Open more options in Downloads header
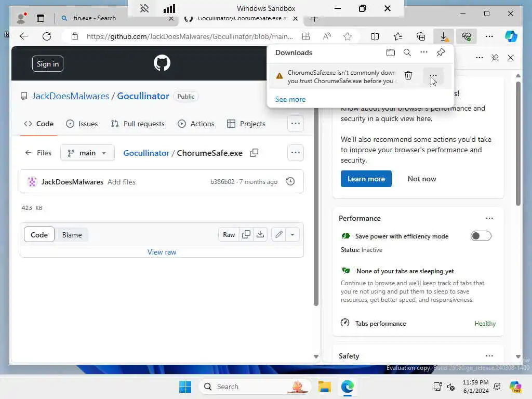This screenshot has width=532, height=399. (424, 52)
